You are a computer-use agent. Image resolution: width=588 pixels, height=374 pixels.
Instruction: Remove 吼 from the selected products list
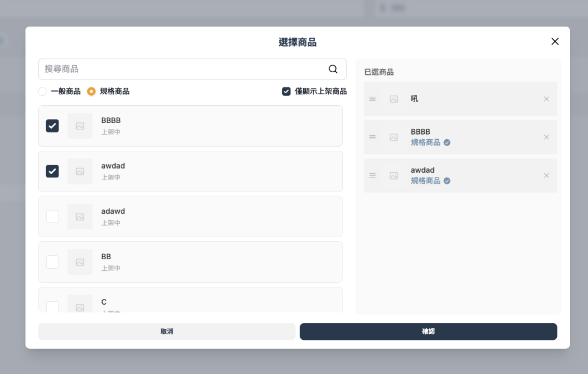(546, 99)
